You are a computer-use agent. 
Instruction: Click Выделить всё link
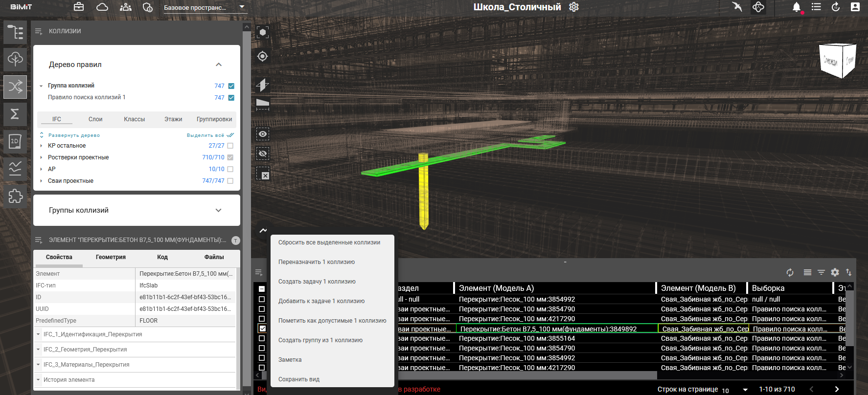[206, 135]
